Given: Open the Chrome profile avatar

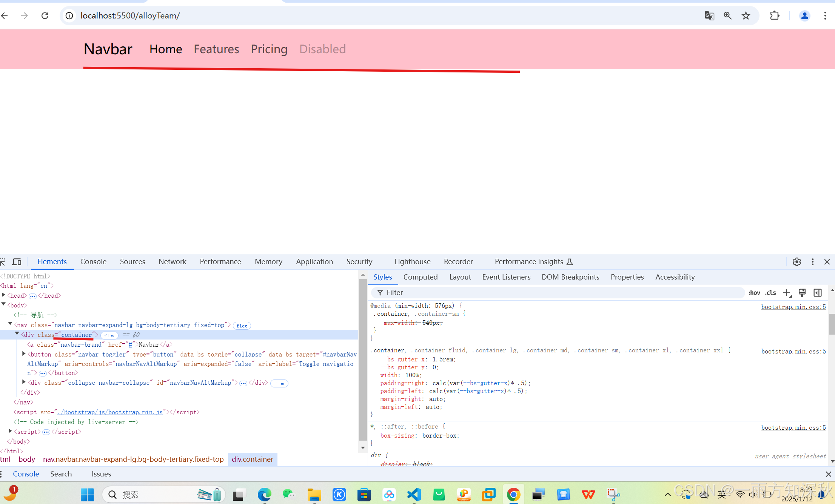Looking at the screenshot, I should (x=804, y=15).
